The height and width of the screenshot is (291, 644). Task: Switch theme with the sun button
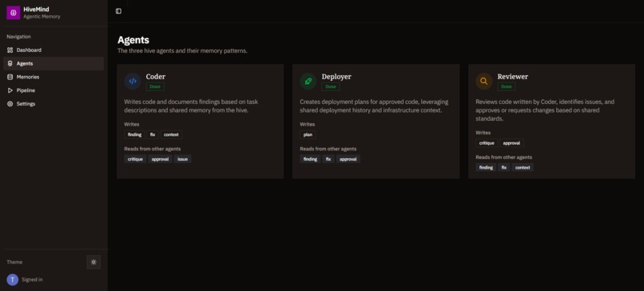click(93, 262)
